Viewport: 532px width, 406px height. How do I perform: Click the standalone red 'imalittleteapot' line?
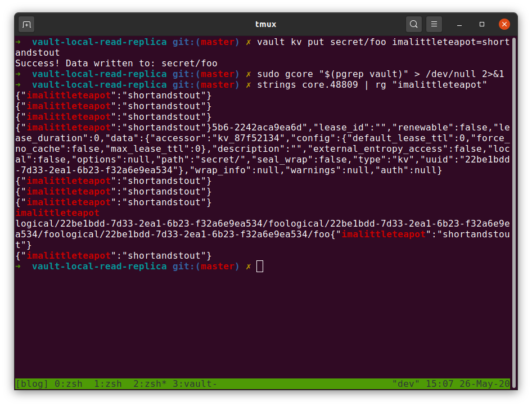click(57, 213)
